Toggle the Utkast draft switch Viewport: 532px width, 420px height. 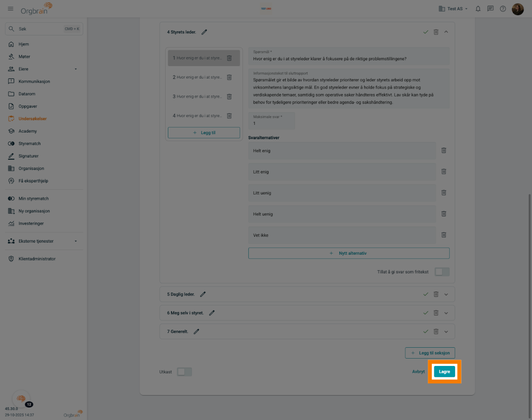pyautogui.click(x=184, y=372)
